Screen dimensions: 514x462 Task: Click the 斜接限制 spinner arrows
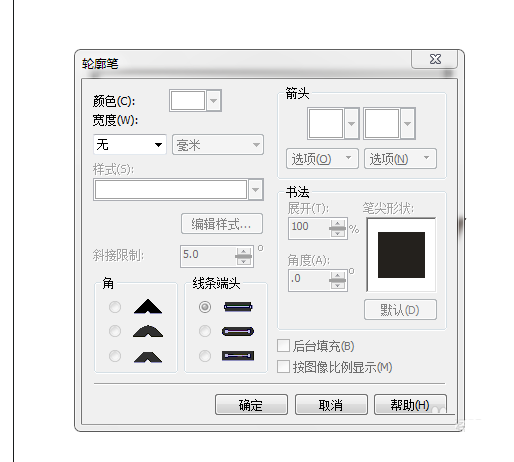244,256
